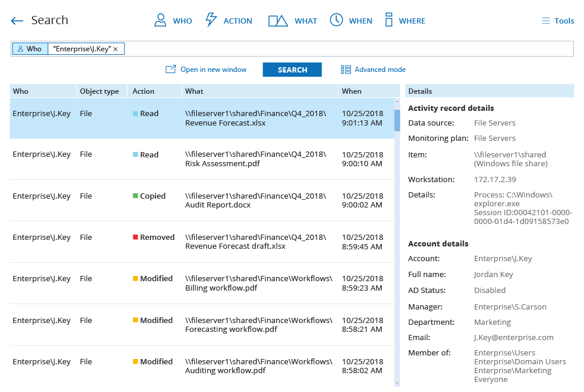584x392 pixels.
Task: Add a WHEN filter via clock icon
Action: pos(336,19)
